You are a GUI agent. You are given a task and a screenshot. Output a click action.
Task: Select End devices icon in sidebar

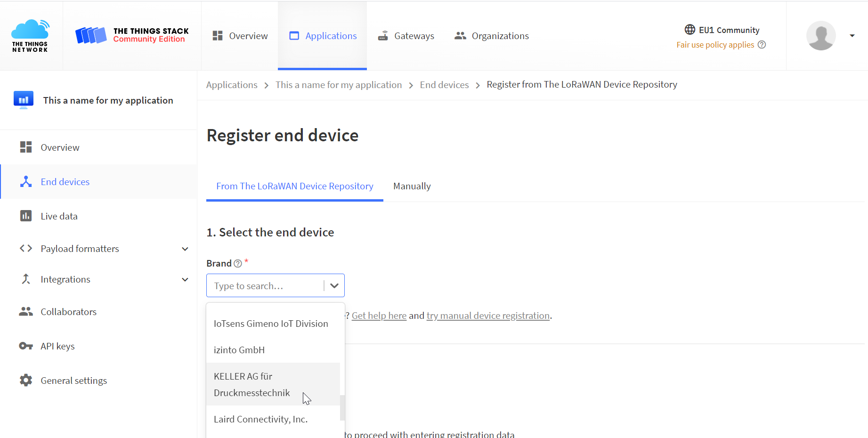coord(26,182)
